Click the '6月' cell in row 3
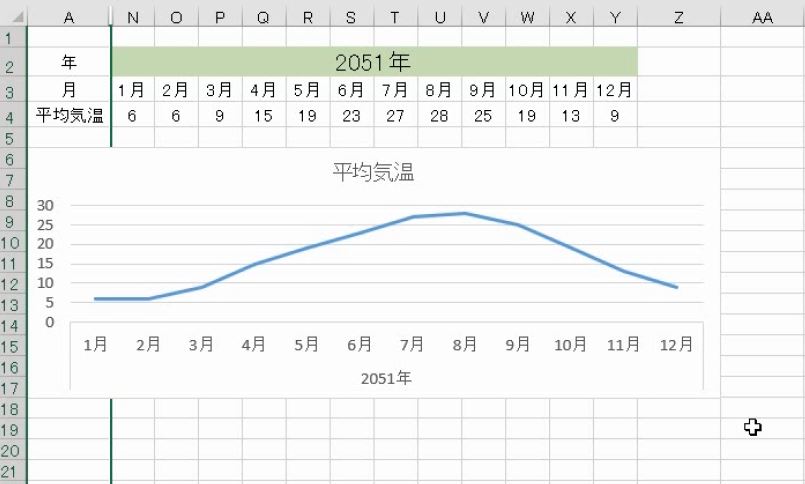 point(352,90)
